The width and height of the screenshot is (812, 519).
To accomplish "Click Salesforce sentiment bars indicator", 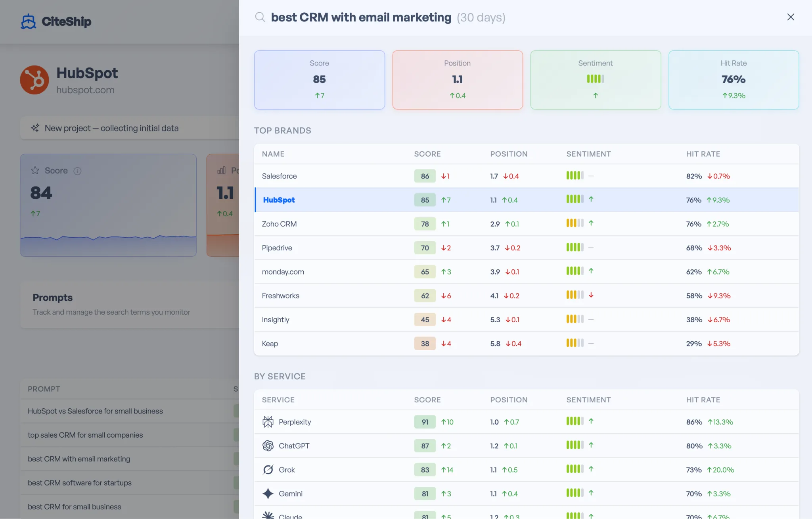I will (x=575, y=175).
